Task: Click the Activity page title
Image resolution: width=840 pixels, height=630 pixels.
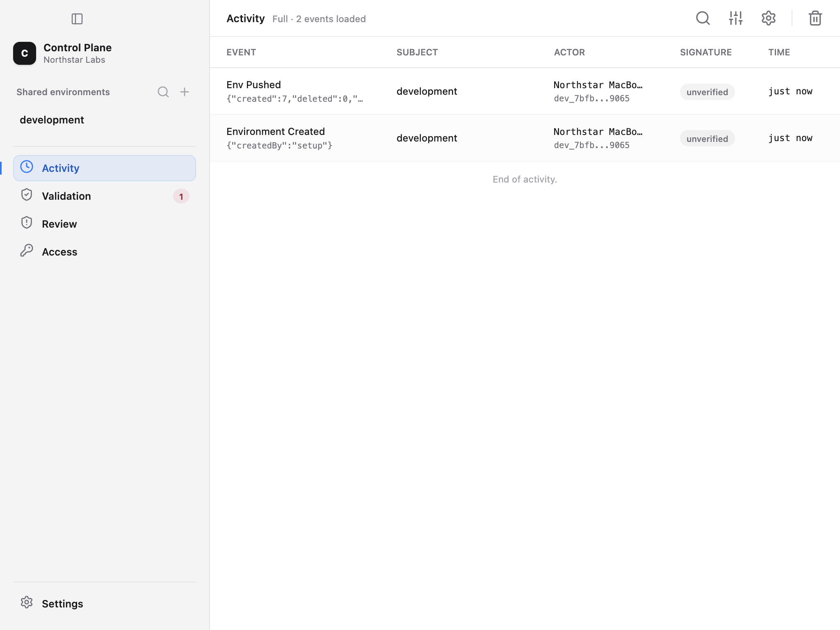Action: tap(246, 18)
